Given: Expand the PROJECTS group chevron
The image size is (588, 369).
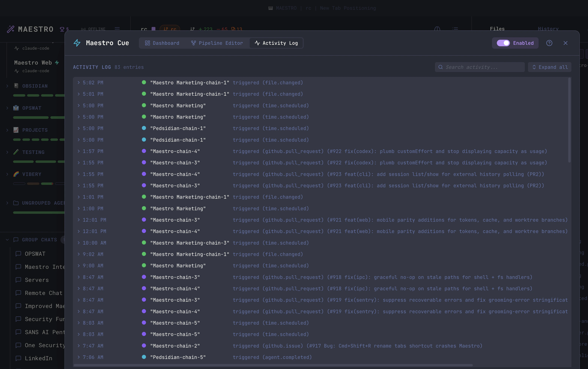Looking at the screenshot, I should [7, 130].
